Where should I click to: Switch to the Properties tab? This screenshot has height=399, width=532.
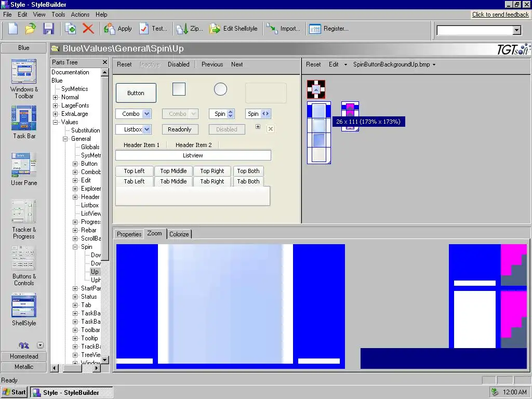pos(129,234)
